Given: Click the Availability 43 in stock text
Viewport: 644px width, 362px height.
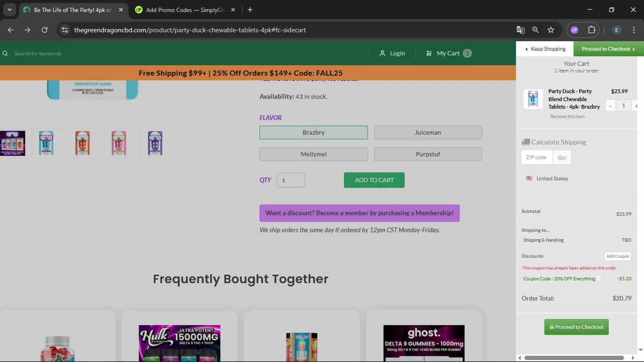Looking at the screenshot, I should (293, 97).
